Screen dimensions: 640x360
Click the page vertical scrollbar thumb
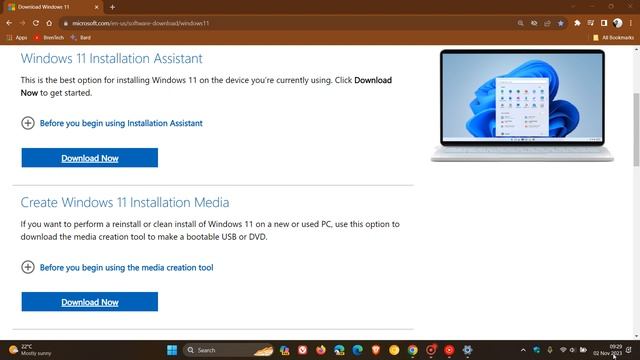(636, 130)
